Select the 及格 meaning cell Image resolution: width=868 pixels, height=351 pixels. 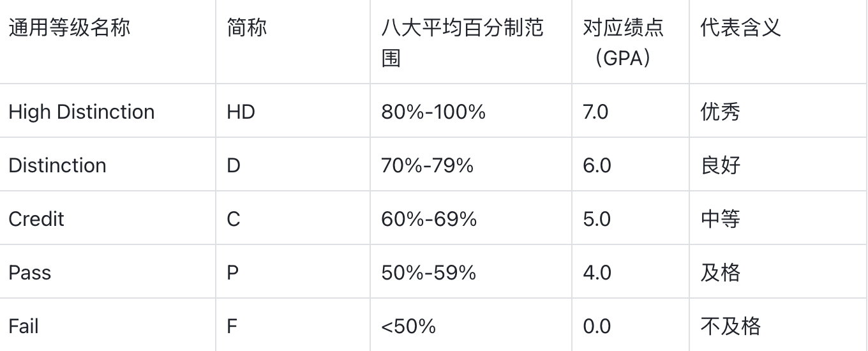pyautogui.click(x=720, y=273)
